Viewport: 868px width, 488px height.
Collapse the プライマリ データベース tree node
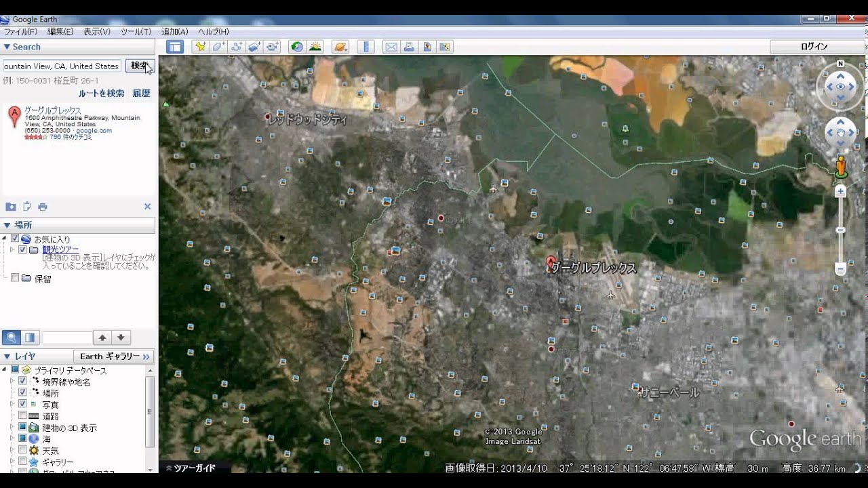4,370
